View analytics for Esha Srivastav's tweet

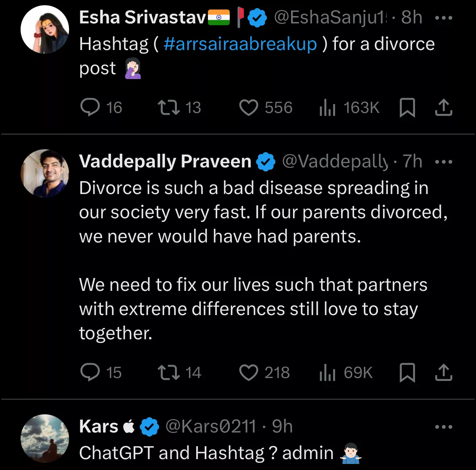(327, 108)
